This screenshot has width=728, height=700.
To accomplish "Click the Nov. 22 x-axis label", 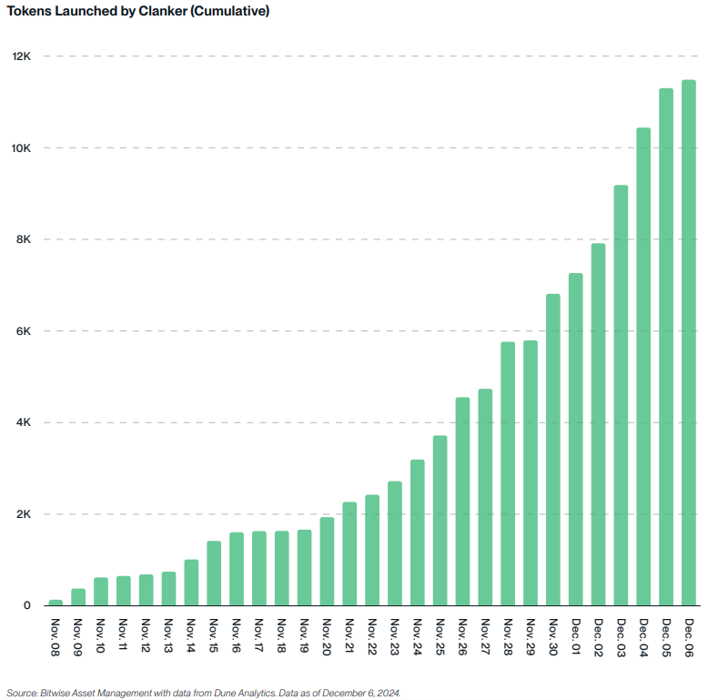I will (372, 637).
